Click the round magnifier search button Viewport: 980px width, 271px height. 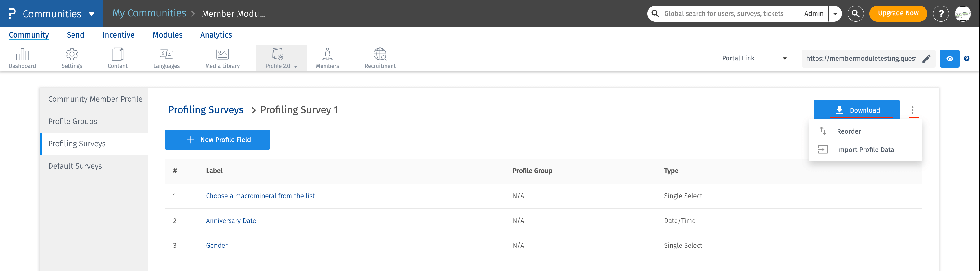855,14
